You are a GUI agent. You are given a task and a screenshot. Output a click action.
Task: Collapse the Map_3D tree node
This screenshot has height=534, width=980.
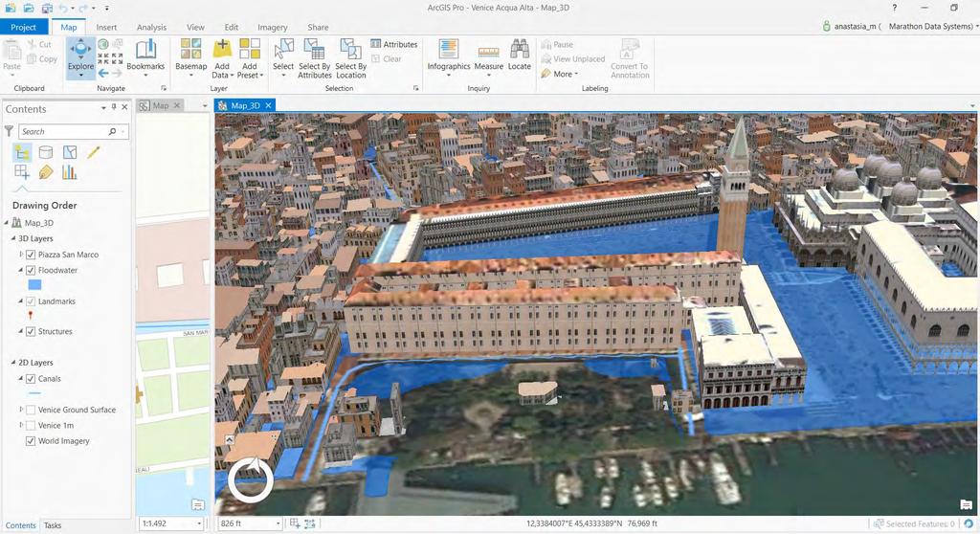click(x=7, y=223)
